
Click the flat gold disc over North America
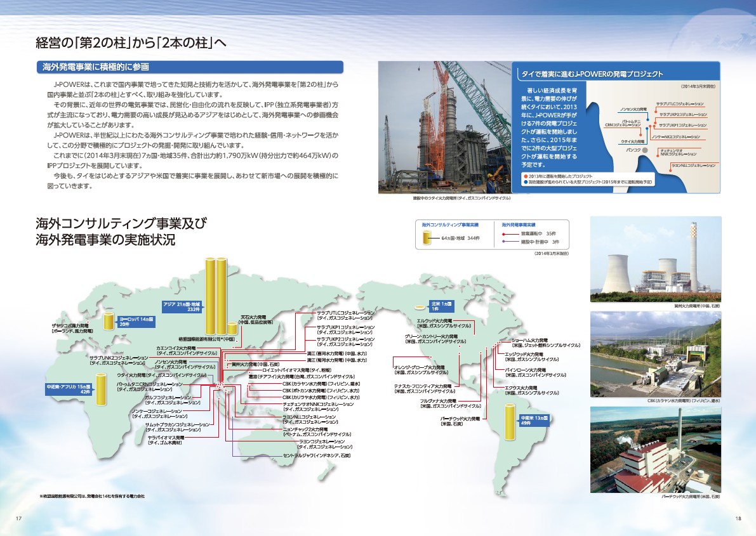coord(421,307)
